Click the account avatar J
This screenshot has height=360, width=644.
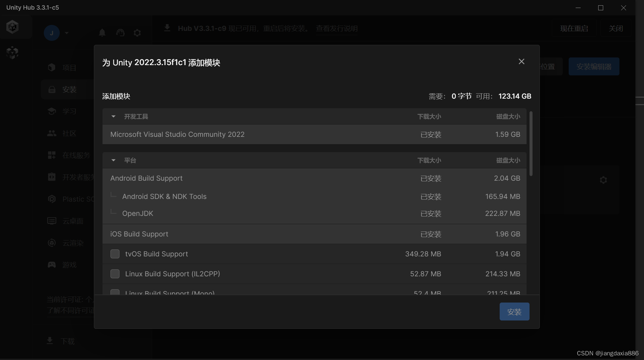[52, 33]
